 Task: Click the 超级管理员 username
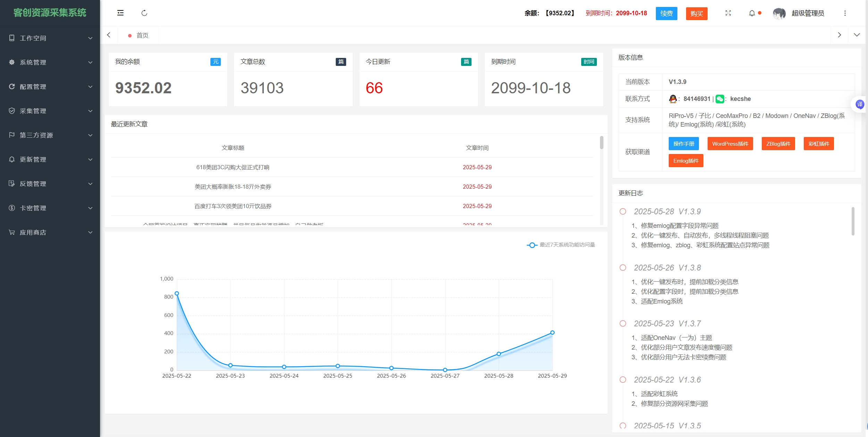[808, 13]
